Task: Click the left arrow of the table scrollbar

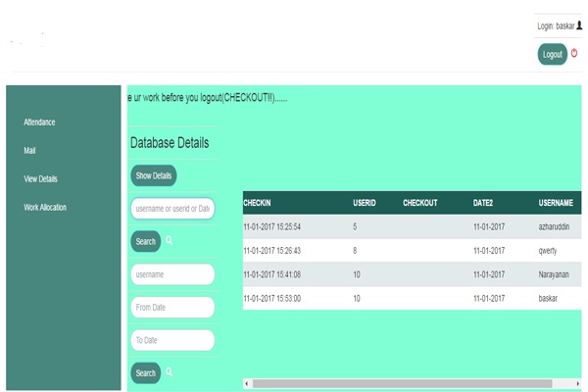Action: pyautogui.click(x=247, y=383)
